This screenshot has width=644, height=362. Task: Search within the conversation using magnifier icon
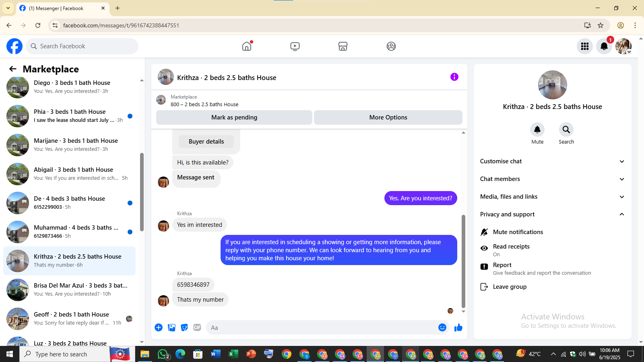coord(566,130)
